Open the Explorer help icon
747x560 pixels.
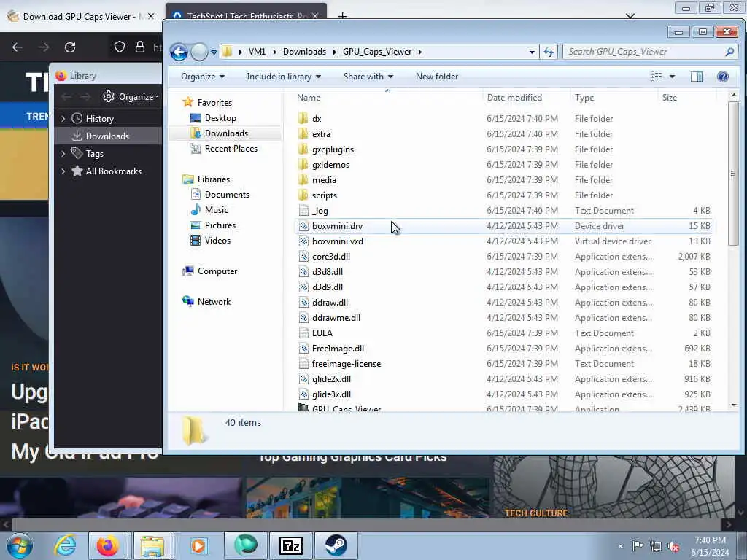coord(722,77)
